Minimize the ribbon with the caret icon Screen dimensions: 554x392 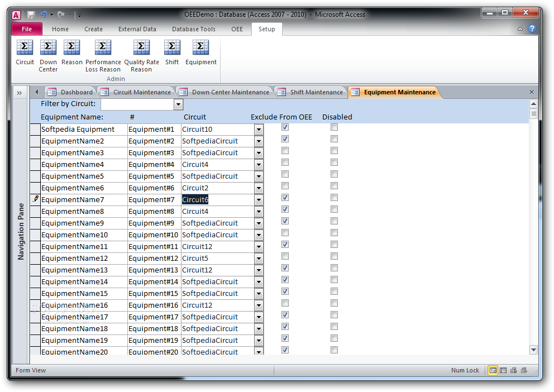pyautogui.click(x=520, y=29)
